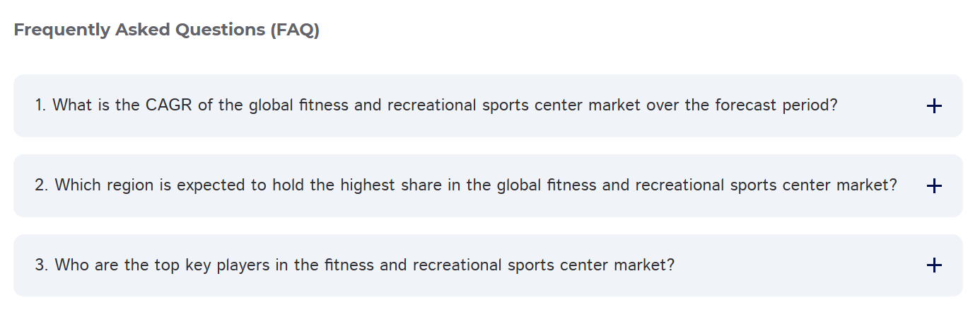
Task: Click the number "1." of the first question
Action: coord(41,105)
